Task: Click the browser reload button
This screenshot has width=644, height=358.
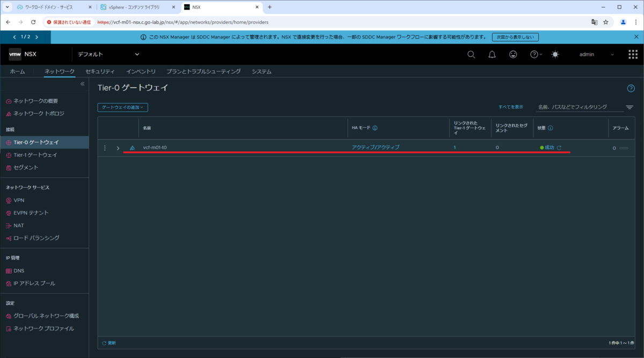Action: [33, 22]
